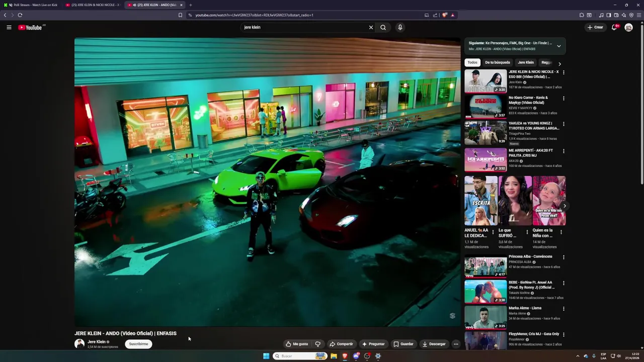Open a new browser tab

coord(190,5)
